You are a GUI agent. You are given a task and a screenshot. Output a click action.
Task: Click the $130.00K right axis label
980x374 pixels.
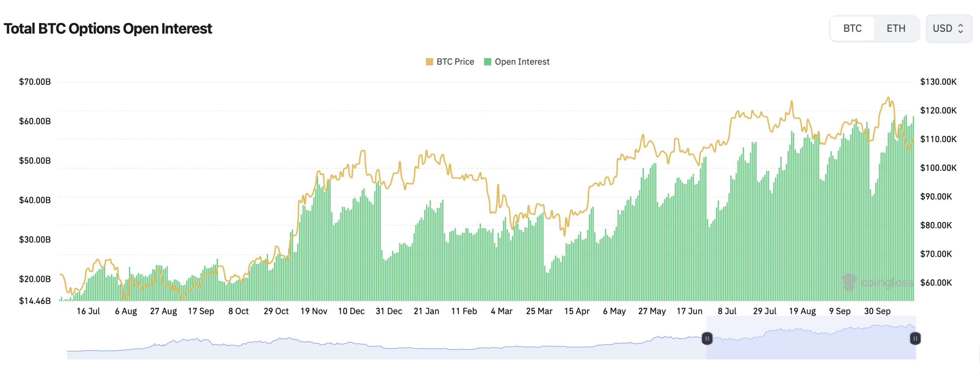coord(938,82)
